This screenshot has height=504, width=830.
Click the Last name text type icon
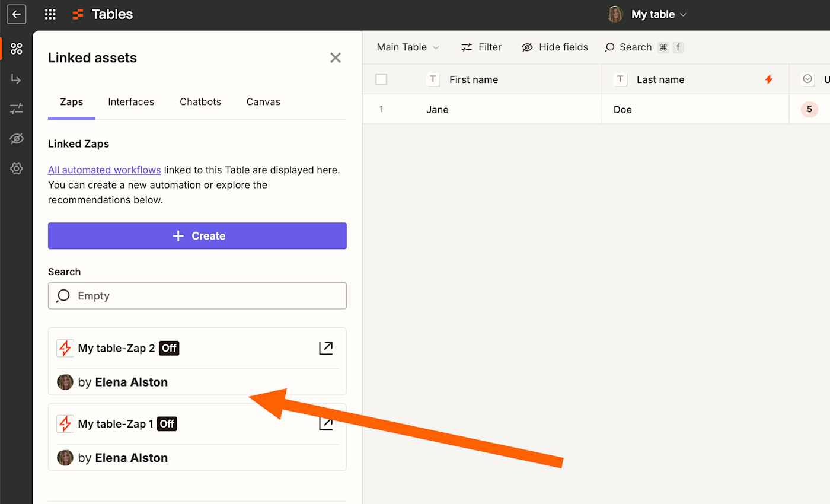click(x=621, y=79)
